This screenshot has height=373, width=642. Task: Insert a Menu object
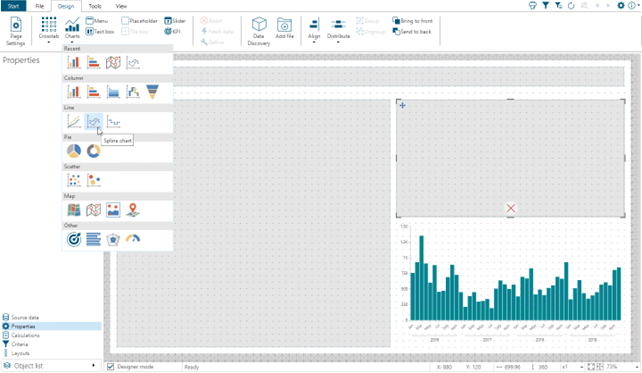pos(97,20)
